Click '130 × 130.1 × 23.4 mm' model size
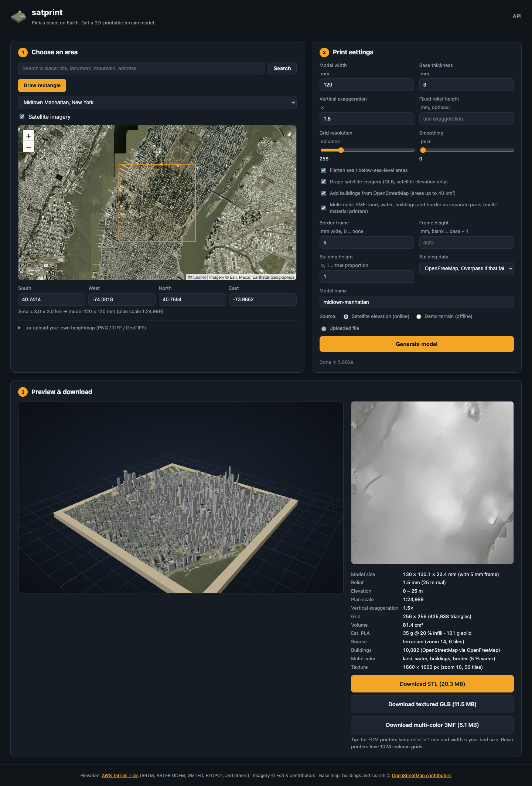Viewport: 532px width, 786px height. [430, 574]
